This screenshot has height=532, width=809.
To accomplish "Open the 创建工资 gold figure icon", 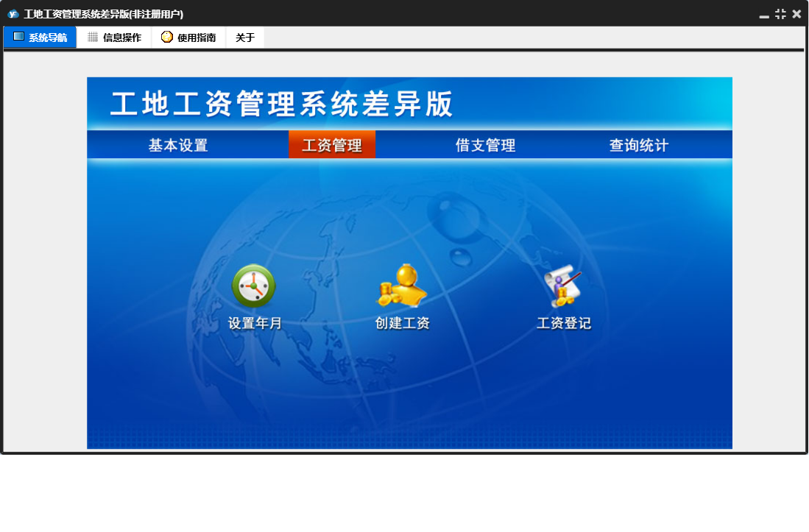I will [403, 285].
